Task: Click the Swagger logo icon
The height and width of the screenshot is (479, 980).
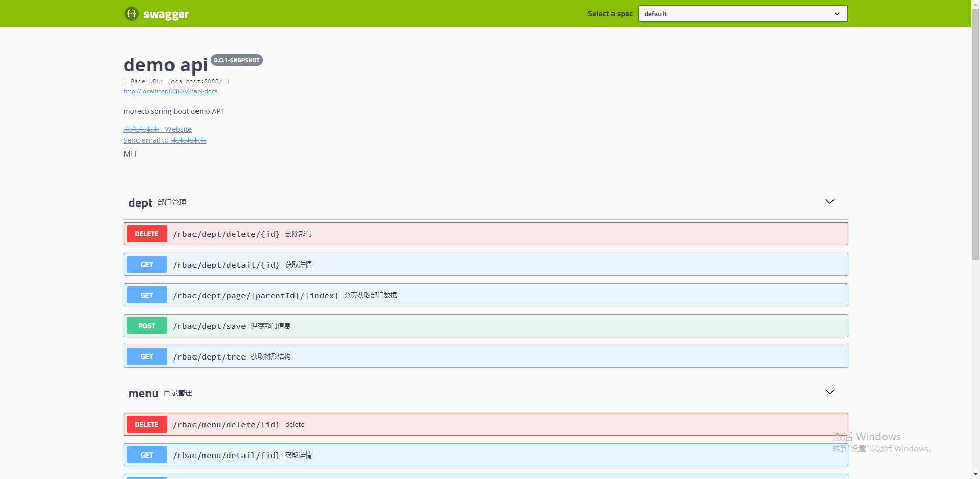Action: [131, 14]
